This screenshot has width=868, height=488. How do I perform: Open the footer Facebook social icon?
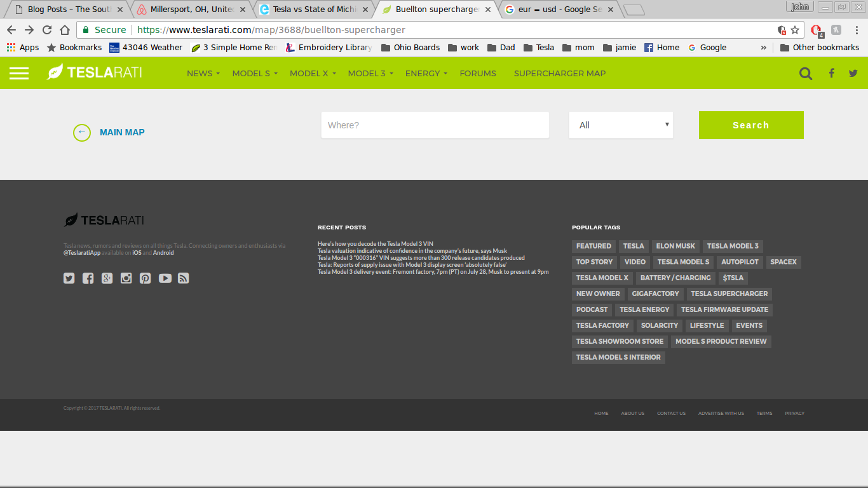click(x=88, y=278)
